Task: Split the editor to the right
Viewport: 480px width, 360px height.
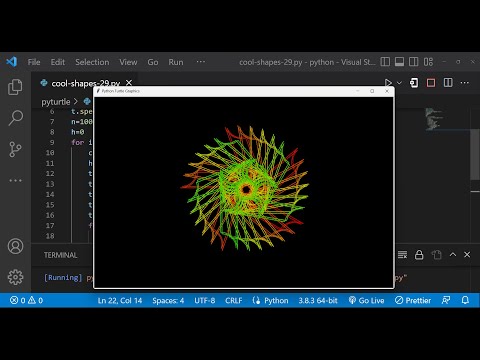Action: 448,83
